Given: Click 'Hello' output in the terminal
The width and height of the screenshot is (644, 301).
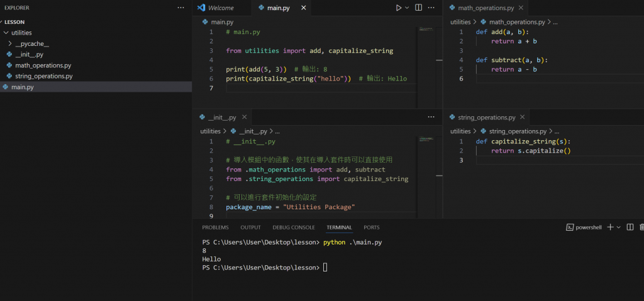Looking at the screenshot, I should [211, 259].
